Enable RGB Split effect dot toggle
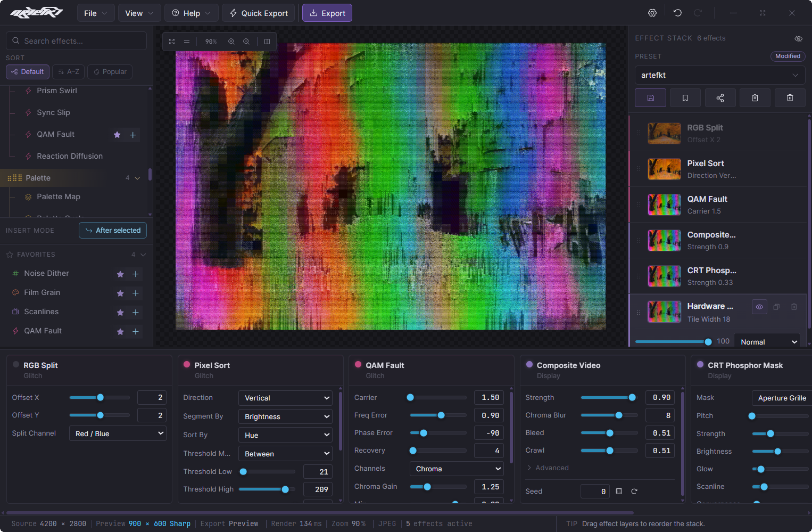Viewport: 812px width, 532px height. point(15,365)
